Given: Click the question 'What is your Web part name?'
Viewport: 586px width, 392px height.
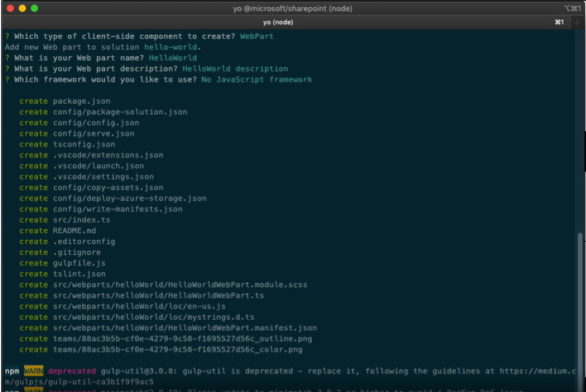Looking at the screenshot, I should (x=79, y=58).
